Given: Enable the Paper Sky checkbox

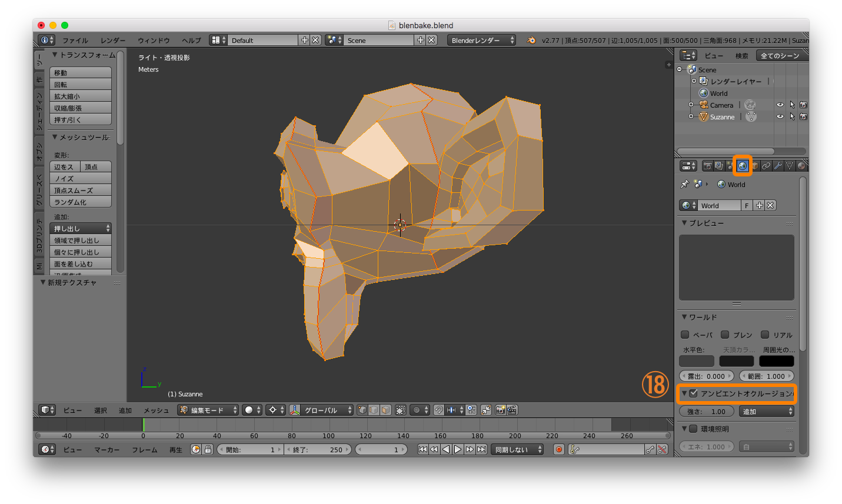Looking at the screenshot, I should (685, 335).
